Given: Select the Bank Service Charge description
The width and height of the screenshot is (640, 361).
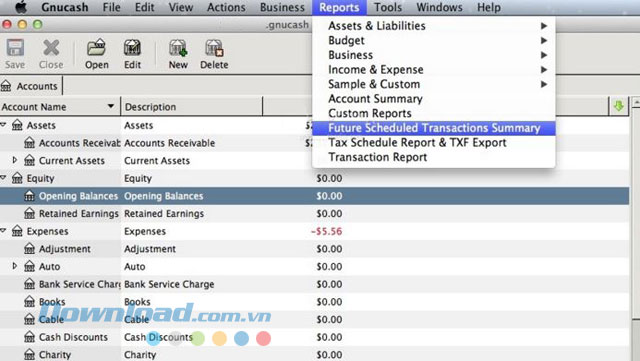Looking at the screenshot, I should (169, 284).
